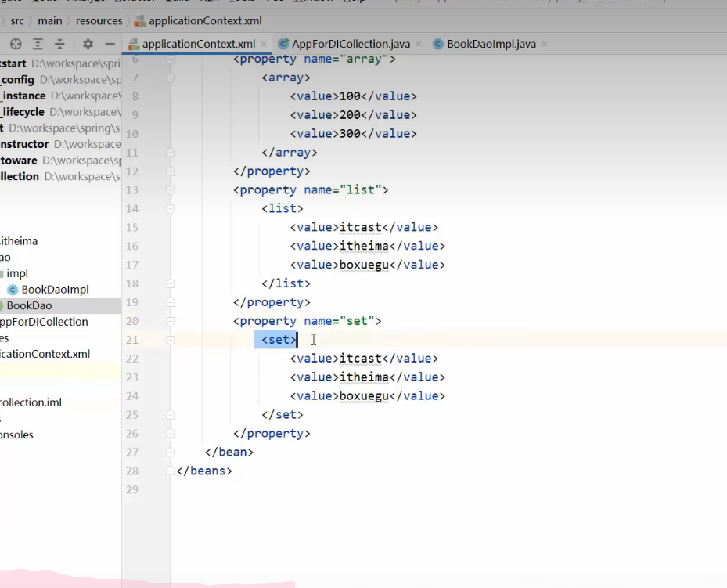Click the resources breadcrumb in navigation bar
This screenshot has height=588, width=727.
[99, 20]
